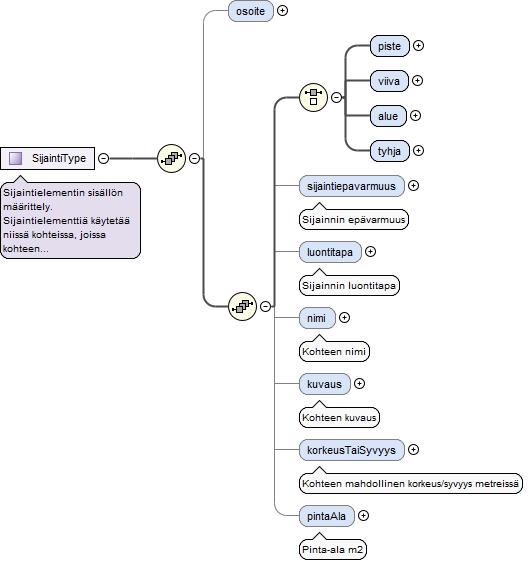This screenshot has width=530, height=563.
Task: Click the 'Sijainnin epävarmuus' annotation
Action: pos(354,219)
